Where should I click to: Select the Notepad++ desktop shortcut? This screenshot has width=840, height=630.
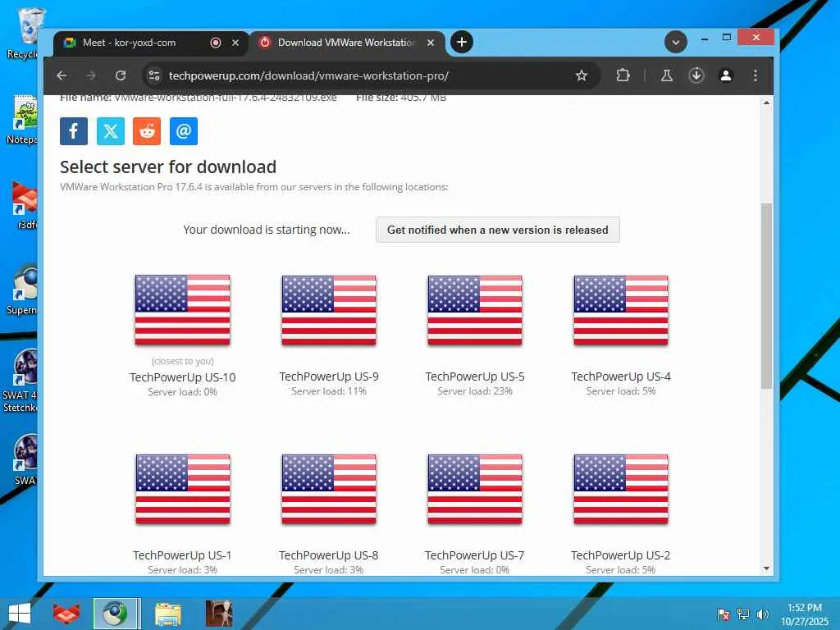pyautogui.click(x=21, y=119)
